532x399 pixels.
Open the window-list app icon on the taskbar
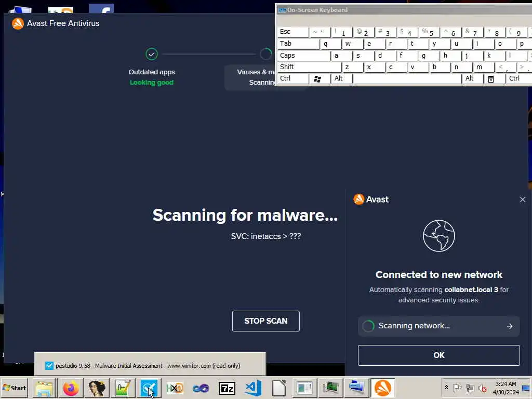(x=304, y=388)
